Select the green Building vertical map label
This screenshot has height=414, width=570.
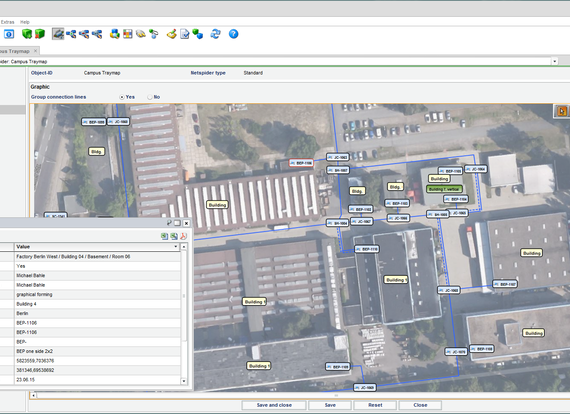pyautogui.click(x=444, y=189)
